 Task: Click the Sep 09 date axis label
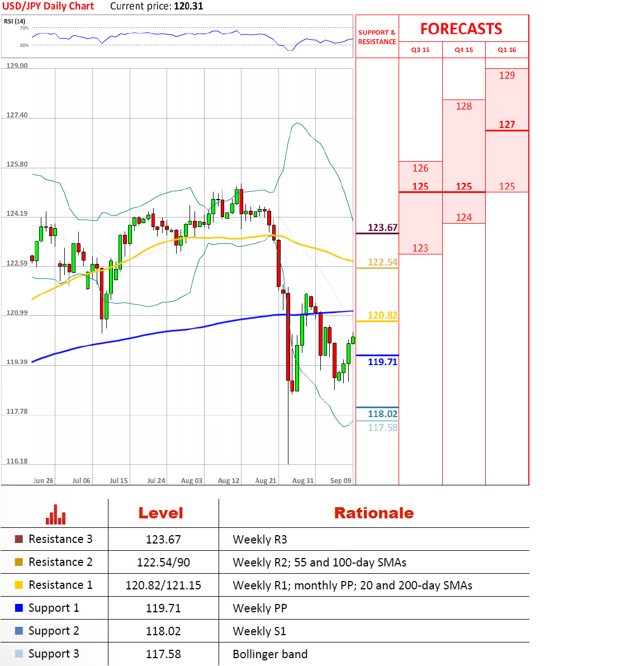[340, 481]
